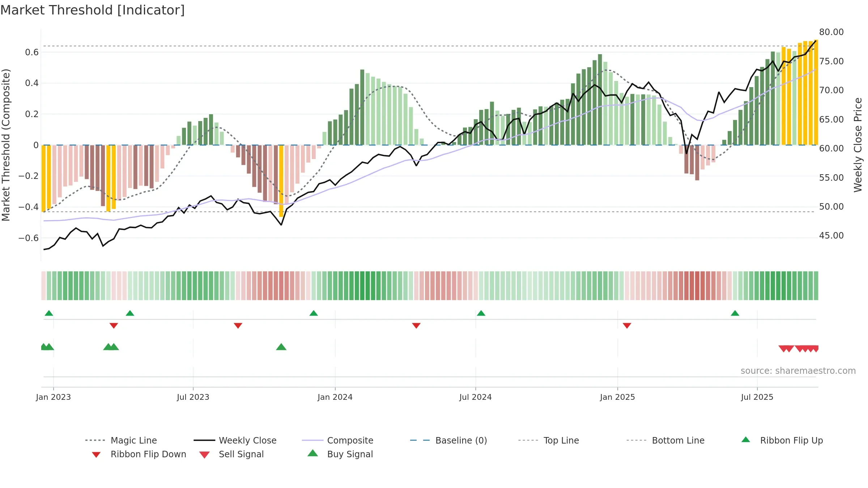This screenshot has width=868, height=488.
Task: Toggle the Top Line legend entry
Action: (548, 440)
